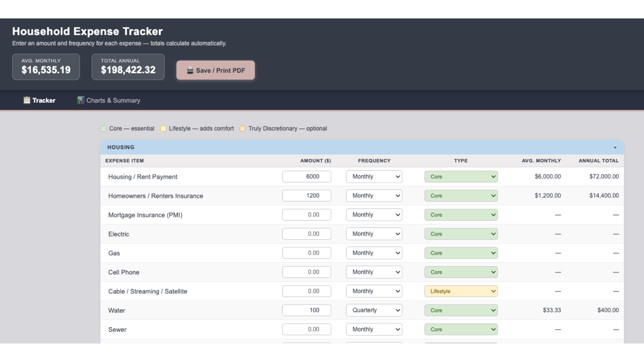Click the green Core legend swatch
This screenshot has height=362, width=644.
(x=104, y=128)
